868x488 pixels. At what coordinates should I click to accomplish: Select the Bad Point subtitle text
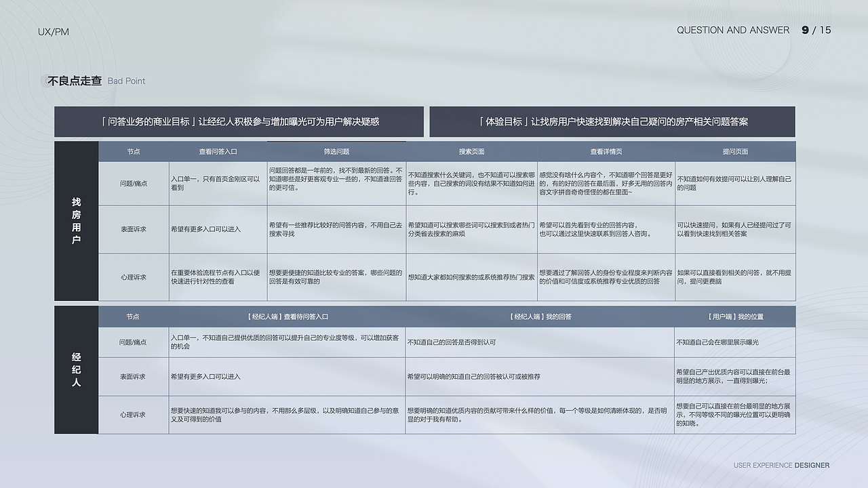pos(125,81)
